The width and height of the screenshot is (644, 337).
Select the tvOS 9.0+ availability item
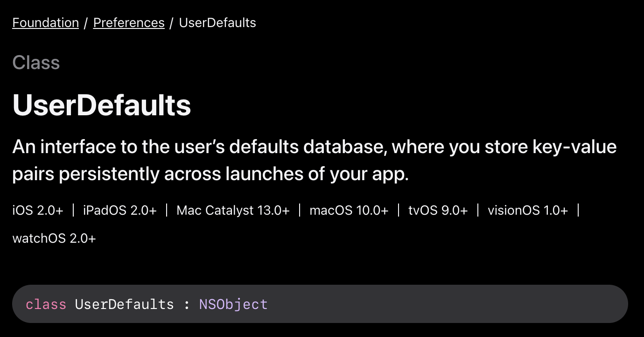438,211
